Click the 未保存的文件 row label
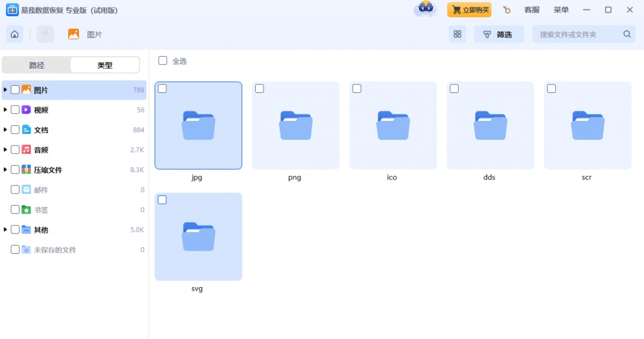The height and width of the screenshot is (339, 644). (55, 250)
